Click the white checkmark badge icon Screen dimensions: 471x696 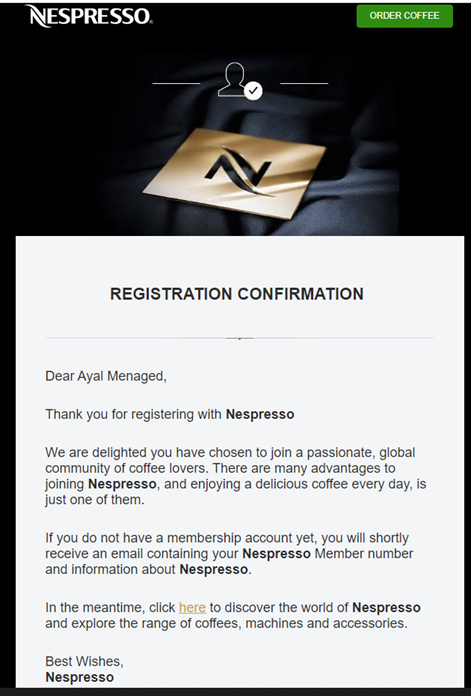(253, 91)
